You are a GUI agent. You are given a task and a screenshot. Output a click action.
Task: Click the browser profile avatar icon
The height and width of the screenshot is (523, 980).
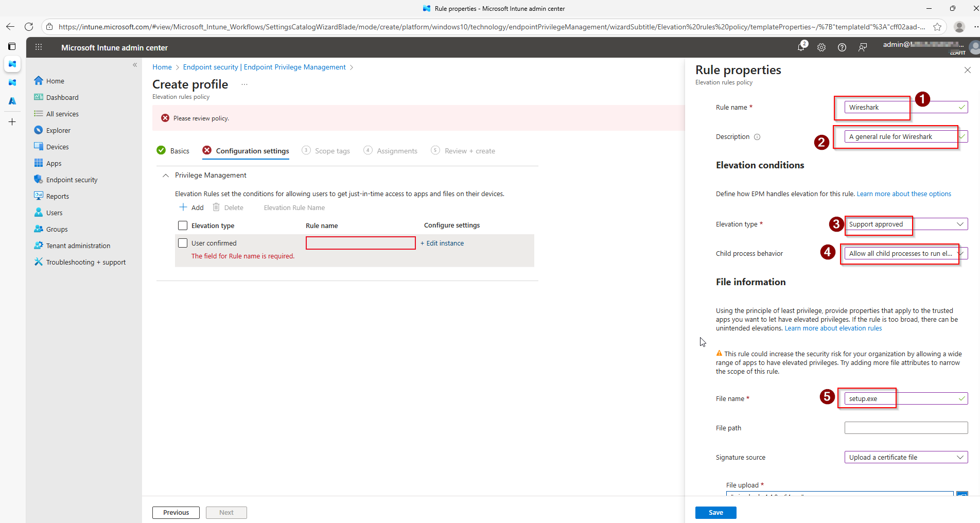pos(959,27)
